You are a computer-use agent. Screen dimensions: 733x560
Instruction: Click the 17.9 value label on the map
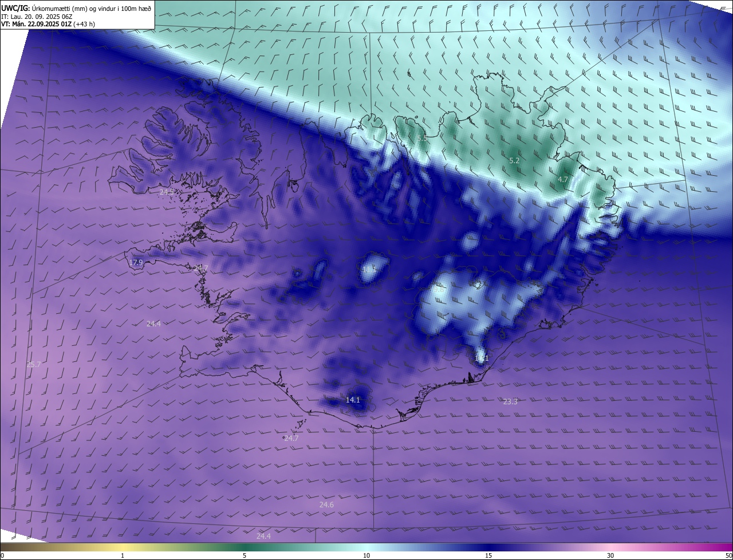point(136,263)
